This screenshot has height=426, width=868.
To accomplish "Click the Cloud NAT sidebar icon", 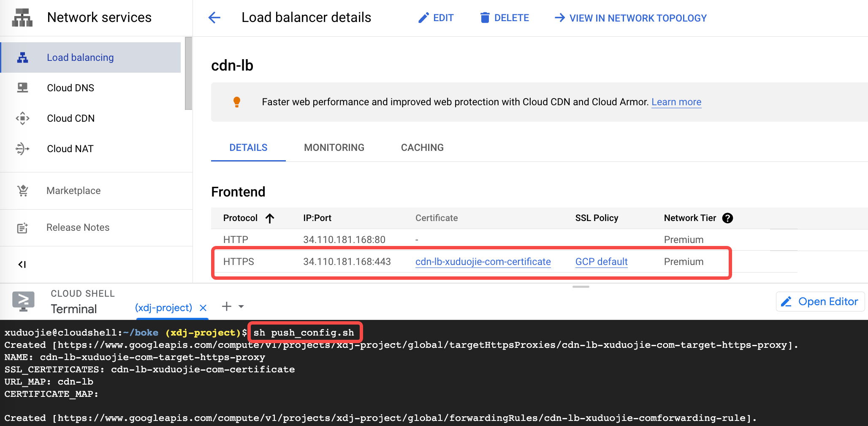I will [22, 149].
